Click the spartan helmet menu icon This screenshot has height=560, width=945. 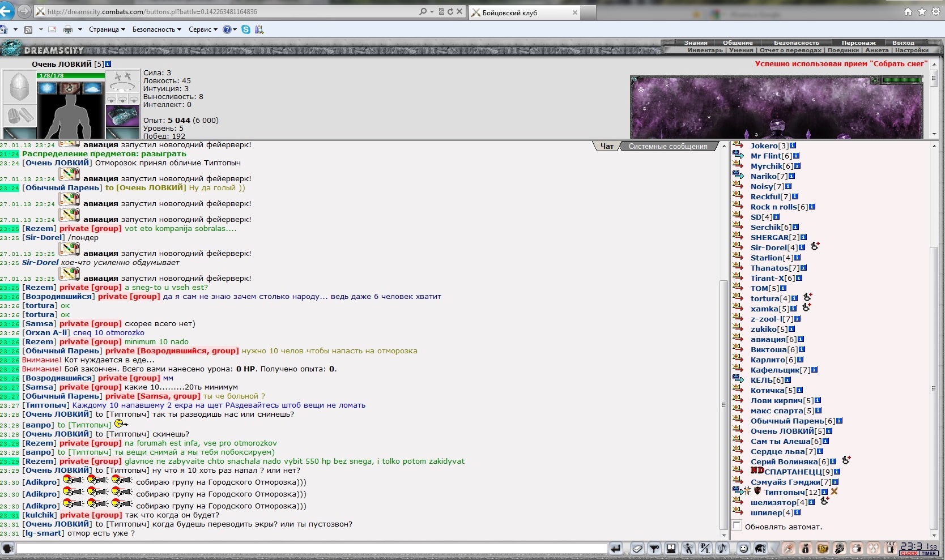pos(760,548)
